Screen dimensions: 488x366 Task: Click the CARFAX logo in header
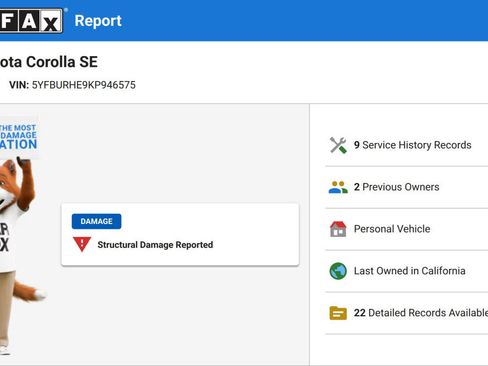pos(31,21)
